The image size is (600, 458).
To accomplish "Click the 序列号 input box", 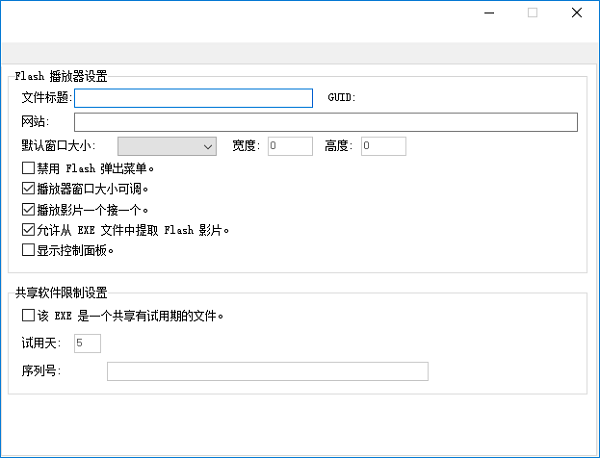I will [267, 371].
